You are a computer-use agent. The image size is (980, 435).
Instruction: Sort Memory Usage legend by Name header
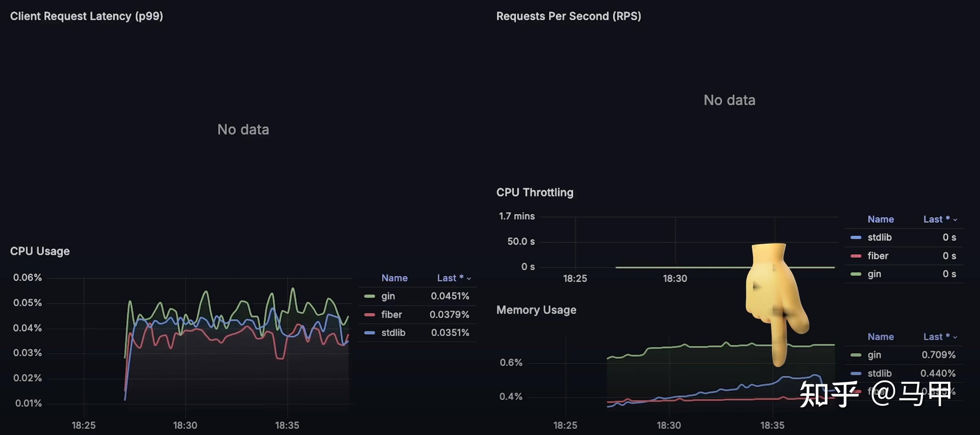pos(880,337)
